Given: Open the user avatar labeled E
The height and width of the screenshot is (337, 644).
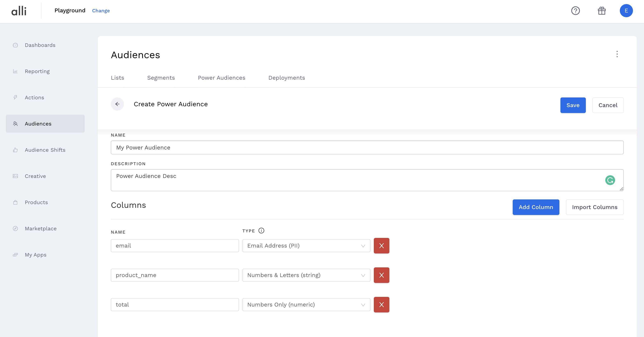Looking at the screenshot, I should tap(626, 11).
